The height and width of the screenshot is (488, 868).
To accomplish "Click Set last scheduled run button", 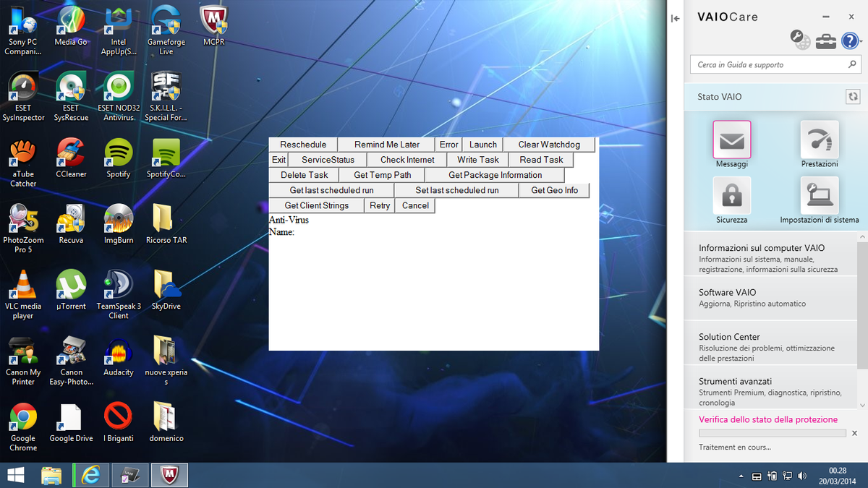I will click(456, 190).
